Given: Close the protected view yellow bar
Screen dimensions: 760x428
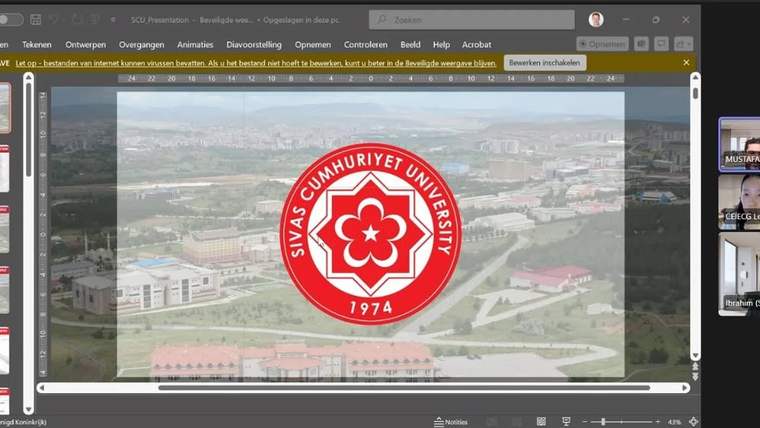Looking at the screenshot, I should point(686,63).
